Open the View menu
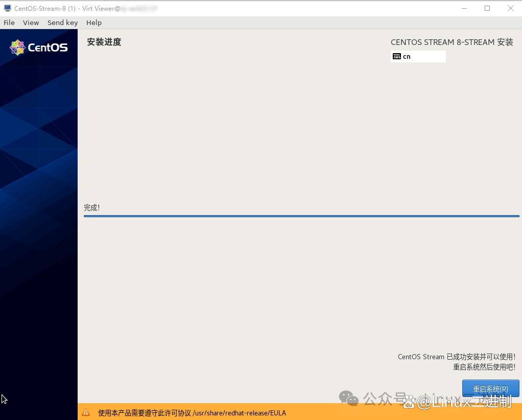 tap(31, 22)
